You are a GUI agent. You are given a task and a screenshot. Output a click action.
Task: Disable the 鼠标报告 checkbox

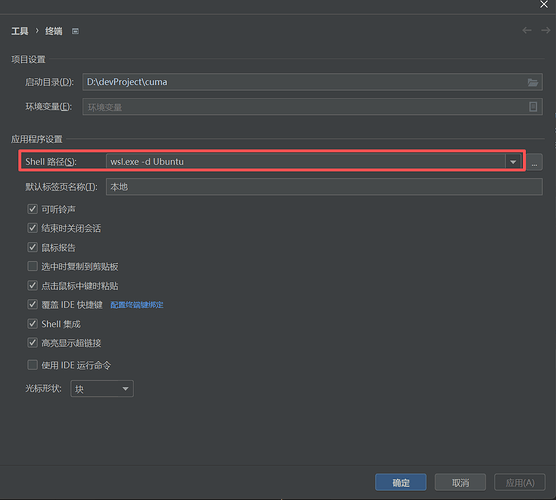click(x=32, y=247)
